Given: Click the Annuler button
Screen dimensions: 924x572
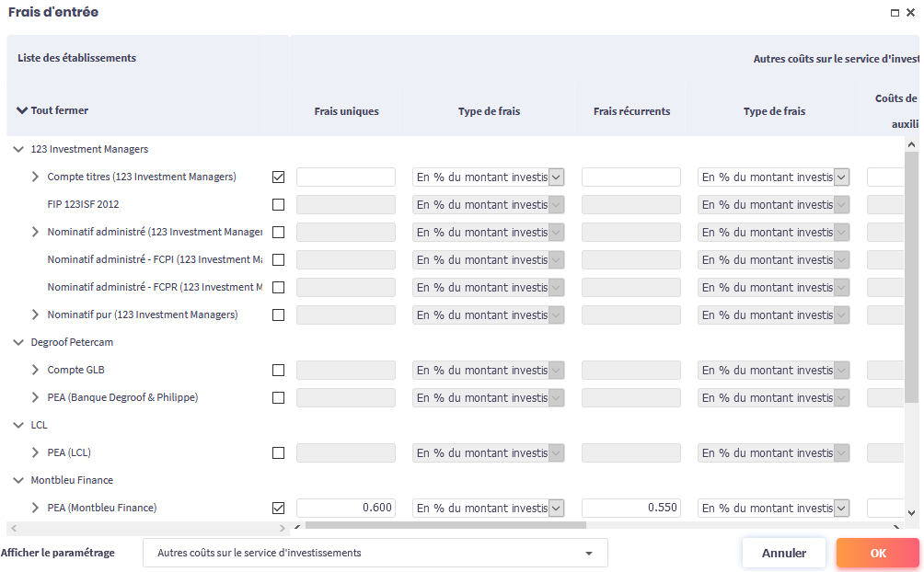Looking at the screenshot, I should tap(783, 553).
